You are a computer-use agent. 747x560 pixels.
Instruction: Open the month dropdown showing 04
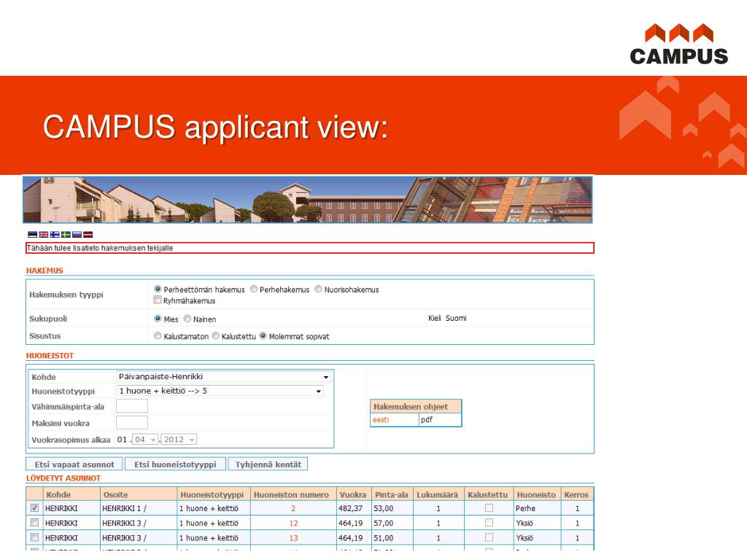145,440
